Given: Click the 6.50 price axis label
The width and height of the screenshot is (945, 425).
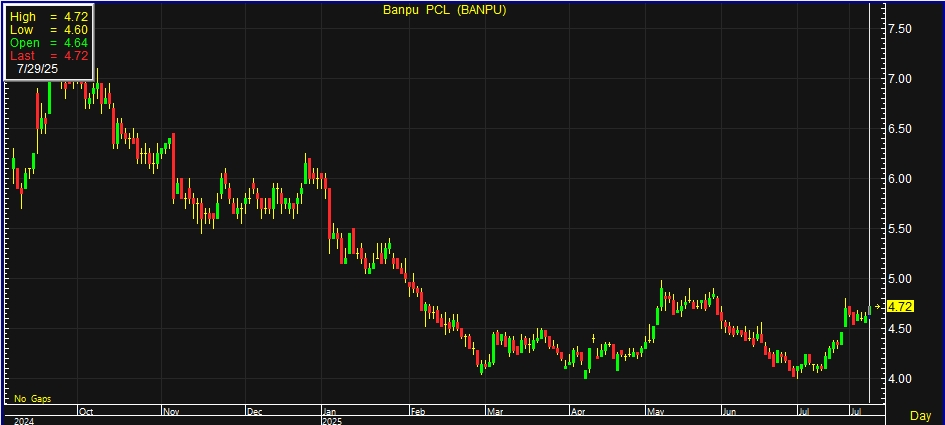Looking at the screenshot, I should pos(899,129).
